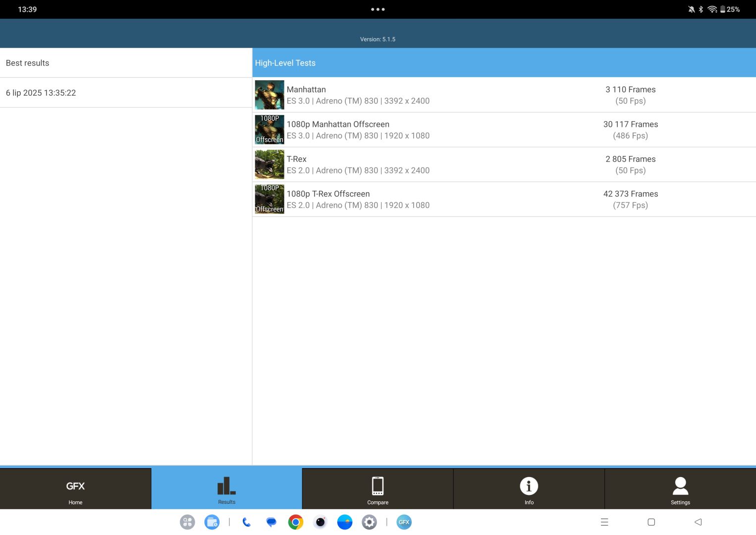The height and width of the screenshot is (535, 756).
Task: Click the T-Rex test name
Action: pyautogui.click(x=297, y=159)
